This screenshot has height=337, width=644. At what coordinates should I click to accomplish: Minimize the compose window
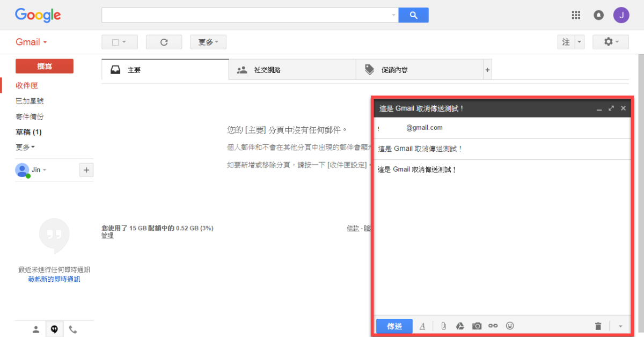point(599,108)
